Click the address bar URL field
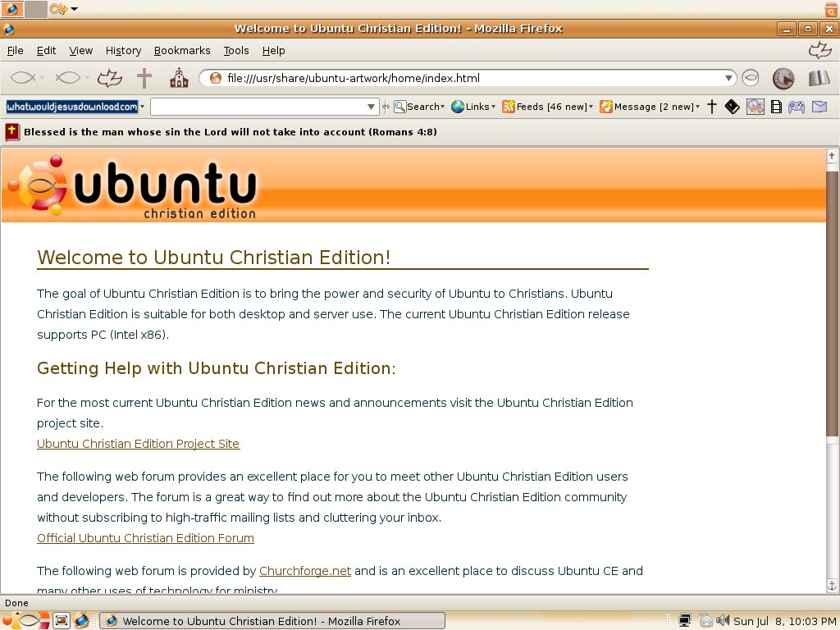Viewport: 840px width, 630px height. (467, 78)
